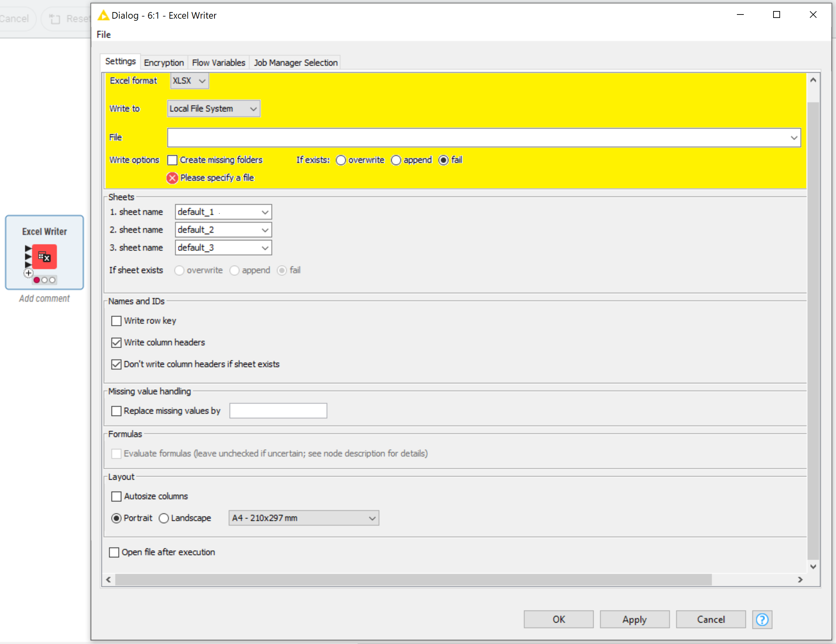The image size is (836, 644).
Task: Select Landscape page orientation
Action: 164,518
